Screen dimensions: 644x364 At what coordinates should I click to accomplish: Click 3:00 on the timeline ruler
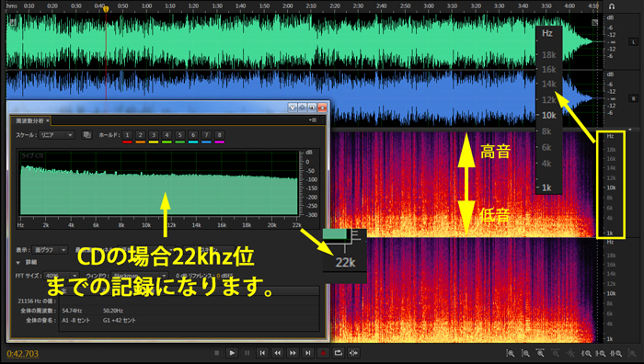429,6
